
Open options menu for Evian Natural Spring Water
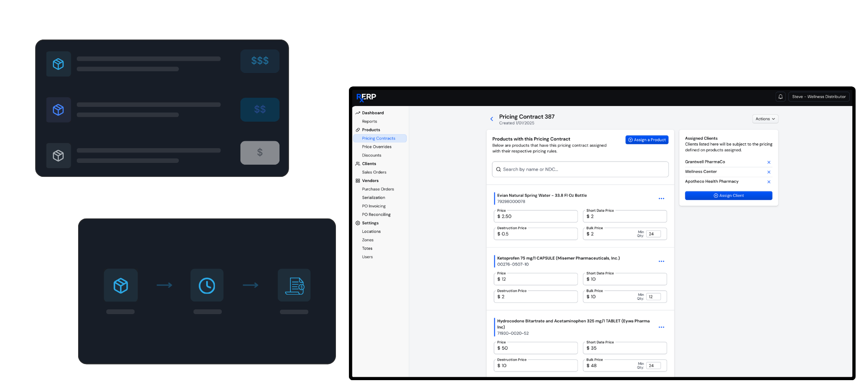click(661, 199)
